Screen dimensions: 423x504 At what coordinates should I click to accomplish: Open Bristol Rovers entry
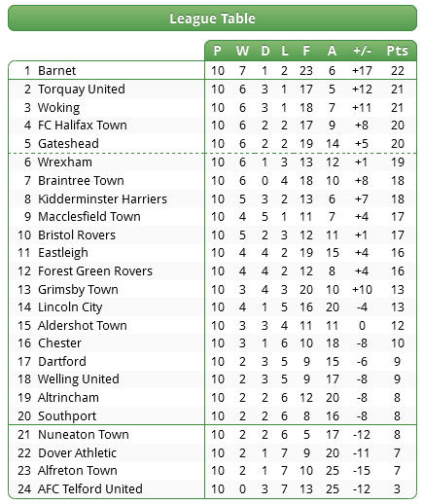[x=77, y=234]
